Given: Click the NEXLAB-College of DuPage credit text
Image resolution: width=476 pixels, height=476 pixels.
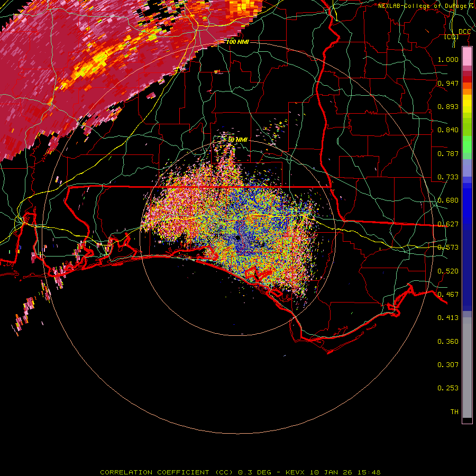Looking at the screenshot, I should click(426, 6).
